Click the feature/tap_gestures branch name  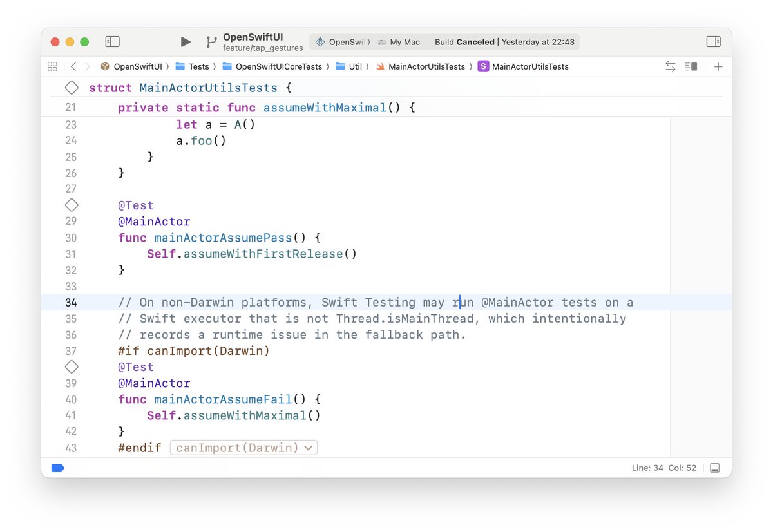pyautogui.click(x=263, y=48)
